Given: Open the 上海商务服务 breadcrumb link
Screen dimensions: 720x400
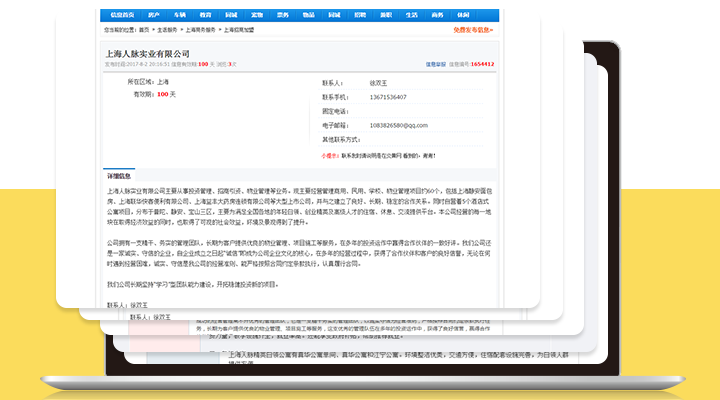Looking at the screenshot, I should [200, 30].
